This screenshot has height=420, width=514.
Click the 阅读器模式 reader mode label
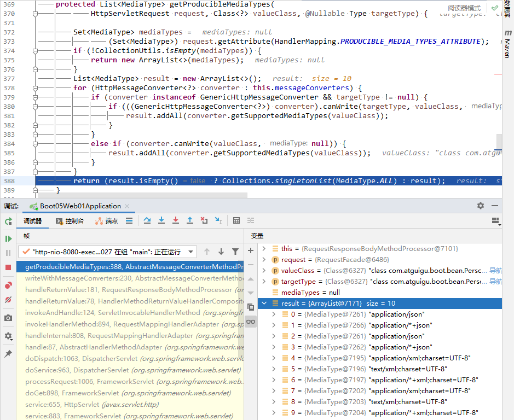click(x=464, y=8)
